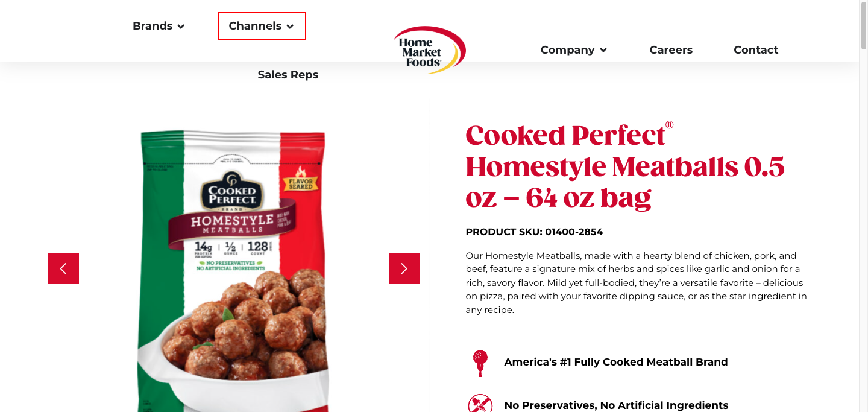868x412 pixels.
Task: Show the previous product image arrow
Action: 63,268
